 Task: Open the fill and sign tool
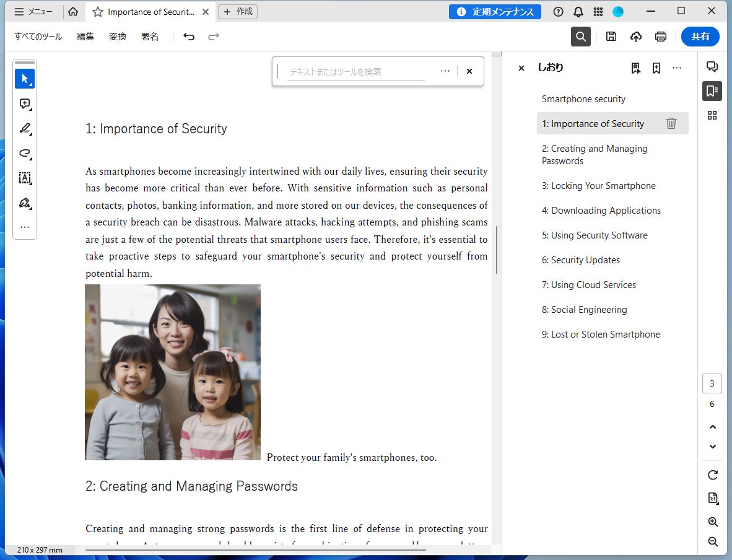25,203
